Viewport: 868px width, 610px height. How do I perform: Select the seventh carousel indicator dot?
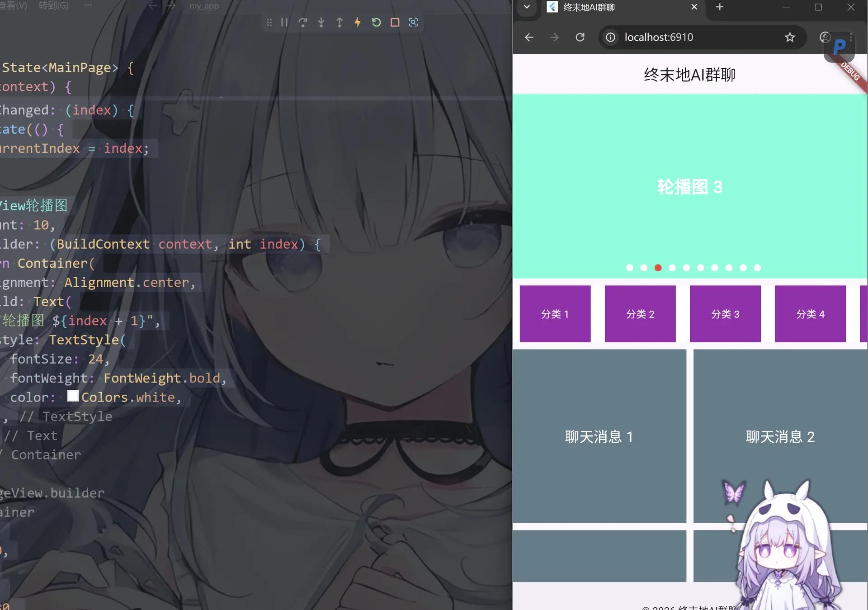coord(715,268)
